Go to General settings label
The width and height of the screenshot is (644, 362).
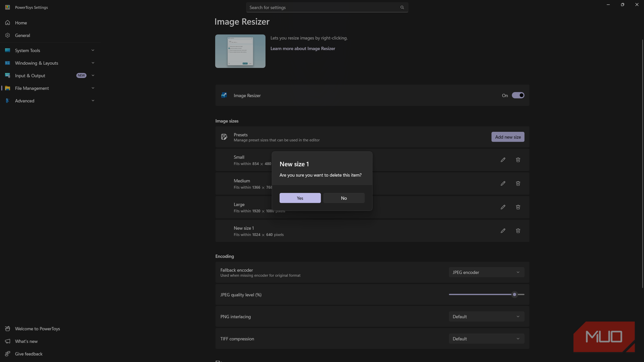click(22, 35)
